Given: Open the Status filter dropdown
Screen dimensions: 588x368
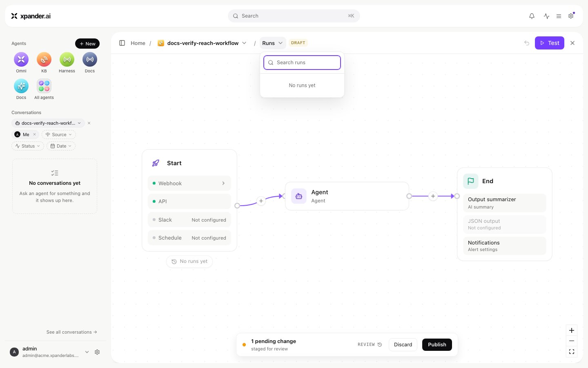Looking at the screenshot, I should pyautogui.click(x=28, y=146).
